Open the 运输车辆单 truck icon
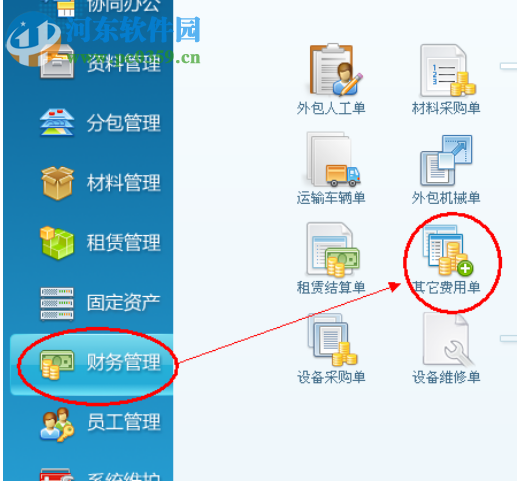 coord(333,159)
